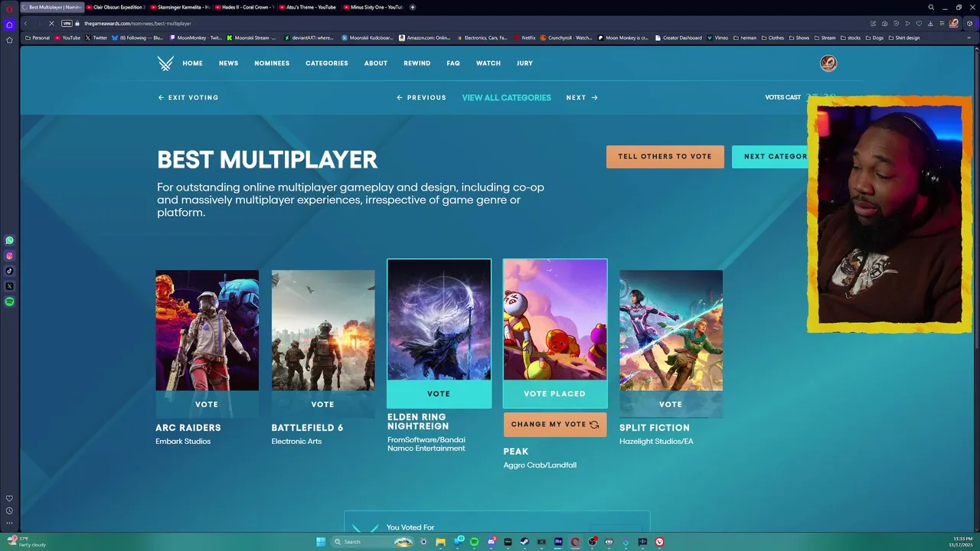Open the NEWS nav item
The image size is (980, 551).
229,64
